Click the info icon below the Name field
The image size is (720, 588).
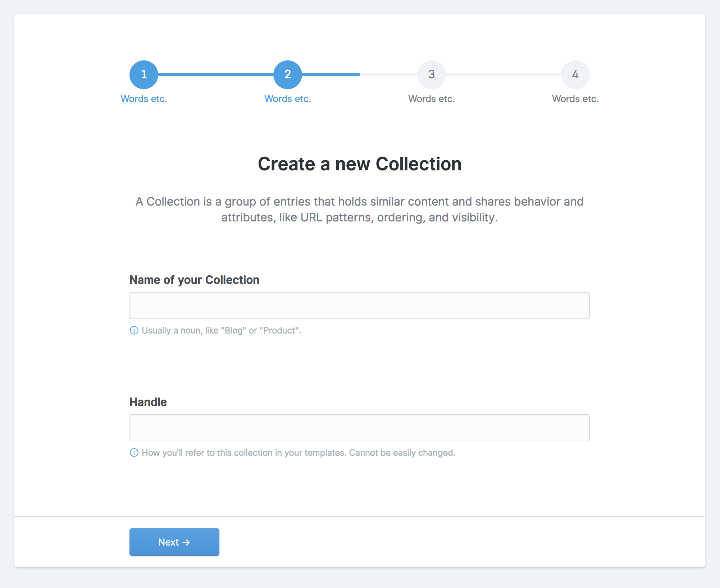coord(133,330)
